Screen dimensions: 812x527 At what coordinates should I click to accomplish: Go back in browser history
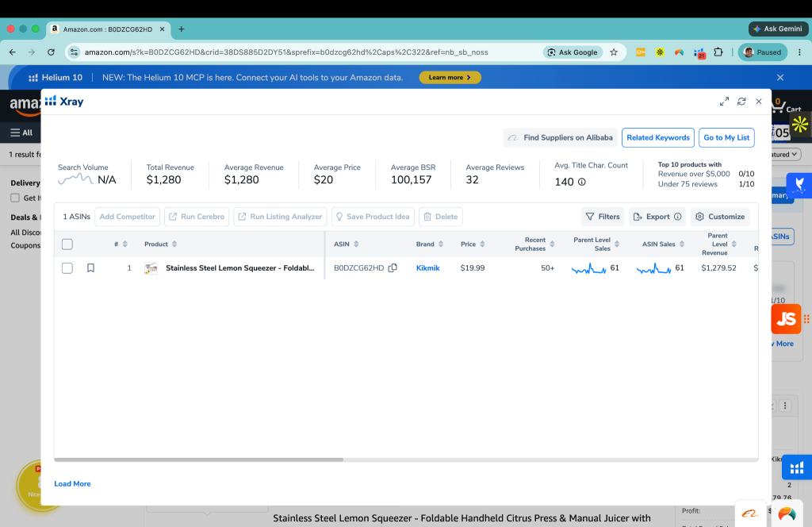(13, 52)
